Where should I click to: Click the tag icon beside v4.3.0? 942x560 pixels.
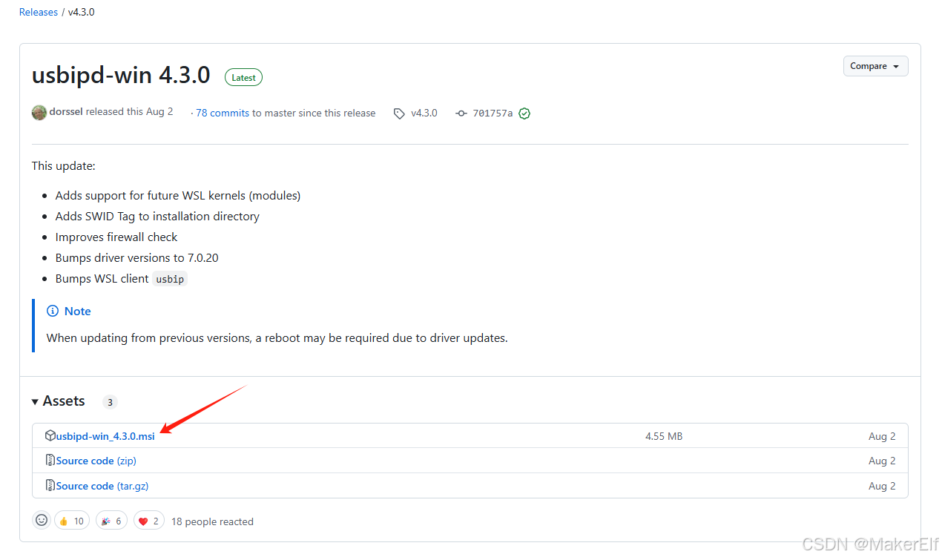(399, 113)
